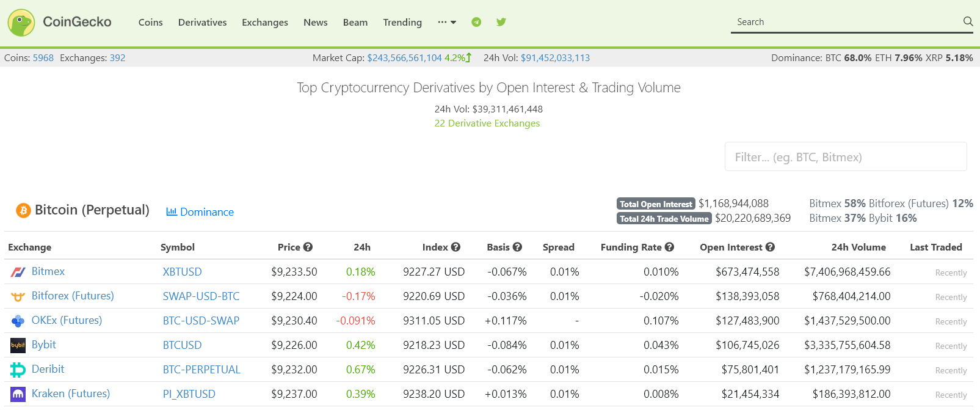Click the Index column help icon
980x410 pixels.
(x=456, y=247)
